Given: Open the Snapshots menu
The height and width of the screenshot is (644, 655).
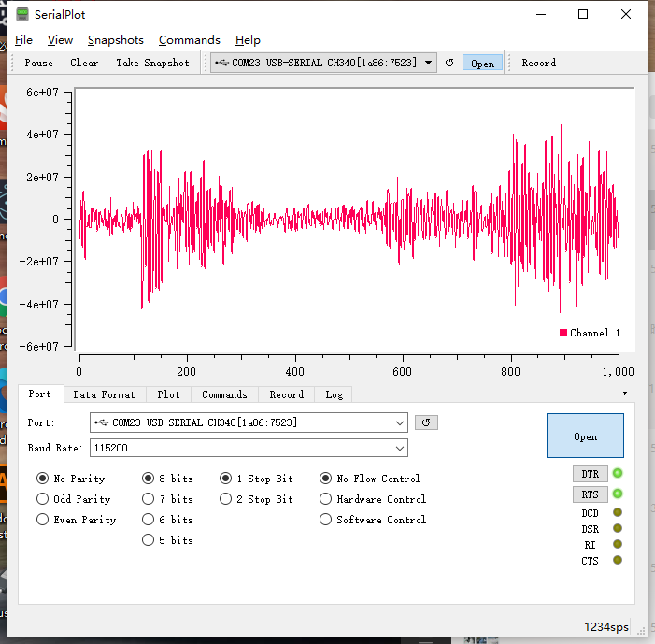Looking at the screenshot, I should 115,40.
